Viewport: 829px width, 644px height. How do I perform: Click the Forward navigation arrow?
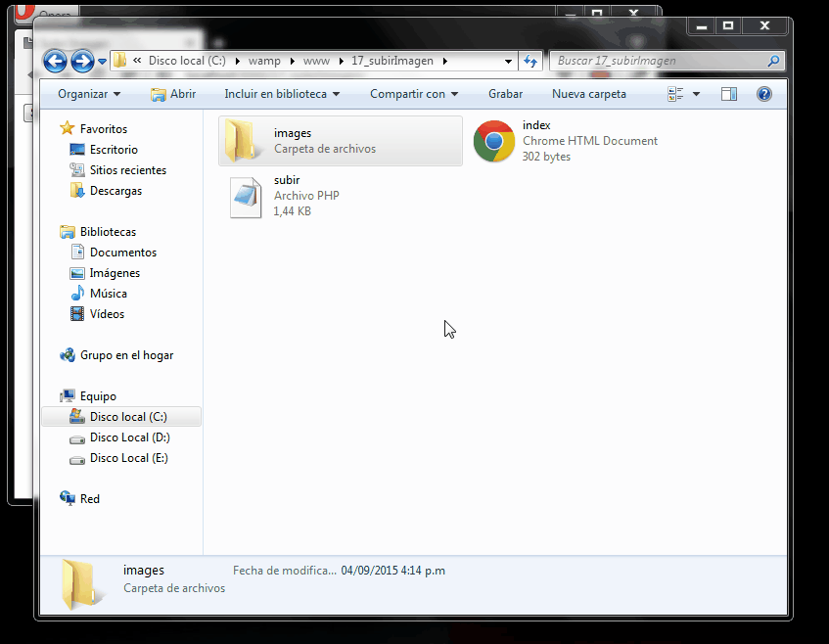point(80,60)
